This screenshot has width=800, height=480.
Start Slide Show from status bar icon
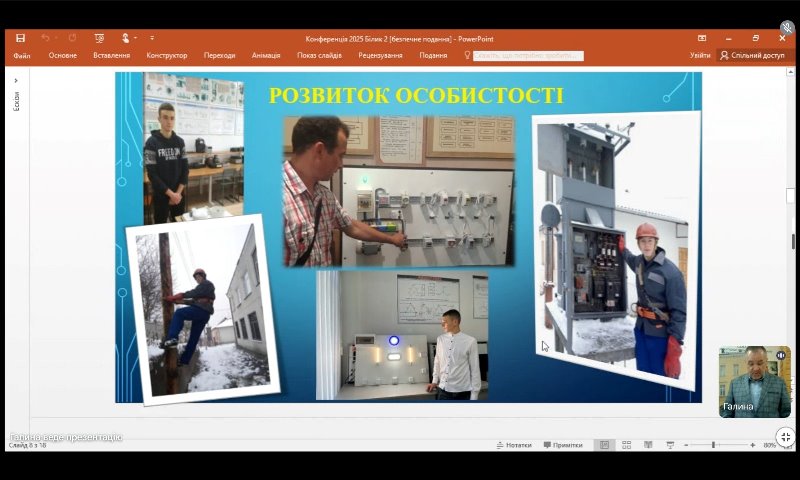670,445
